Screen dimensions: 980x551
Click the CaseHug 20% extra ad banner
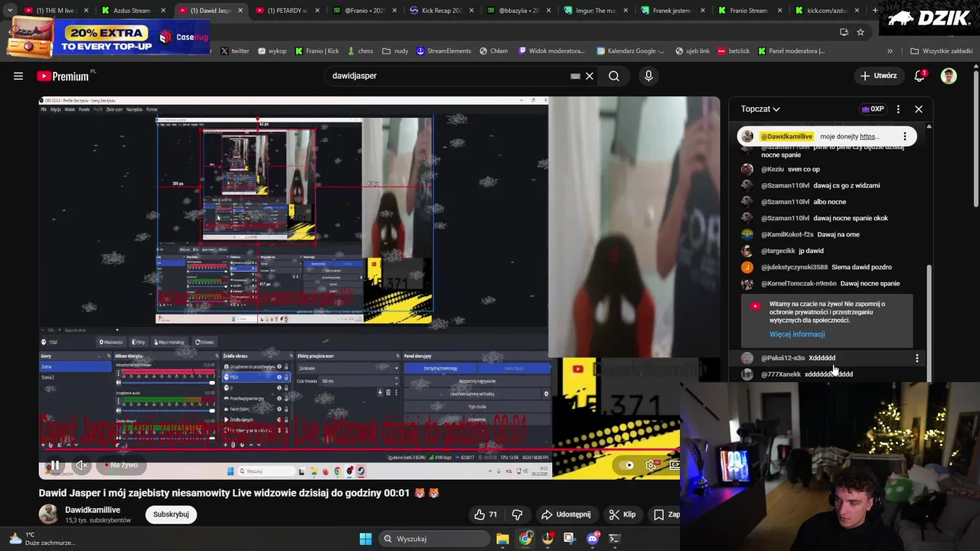point(107,37)
